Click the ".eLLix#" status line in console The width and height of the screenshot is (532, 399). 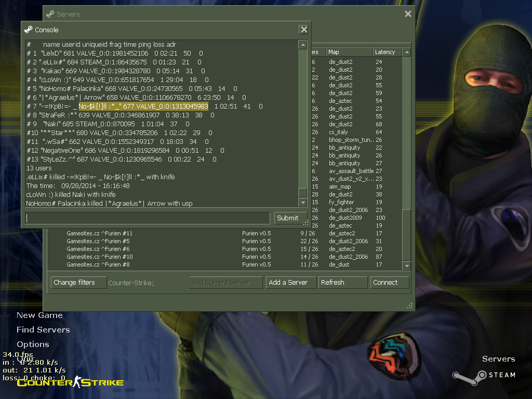114,62
